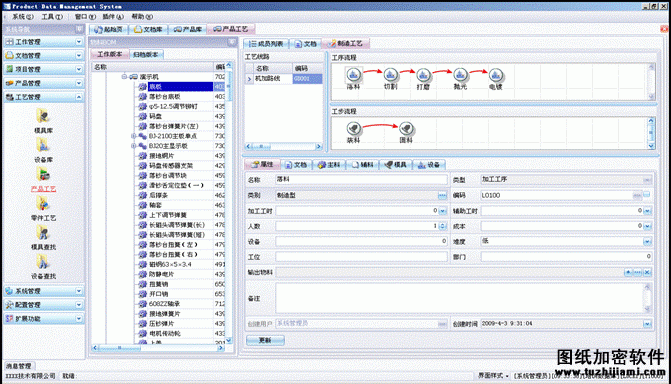Image resolution: width=671 pixels, height=384 pixels.
Task: Click the ellipsis button for 输出物料
Action: (x=638, y=272)
